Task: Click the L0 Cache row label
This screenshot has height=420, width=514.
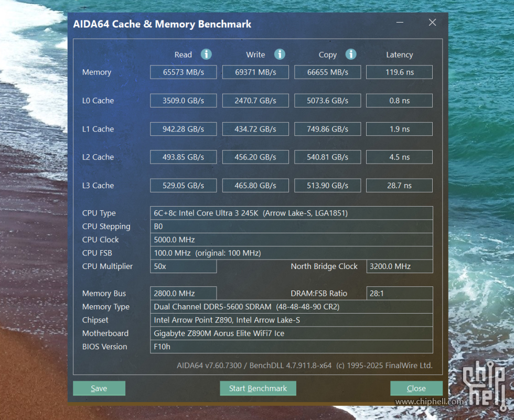Action: pyautogui.click(x=98, y=101)
